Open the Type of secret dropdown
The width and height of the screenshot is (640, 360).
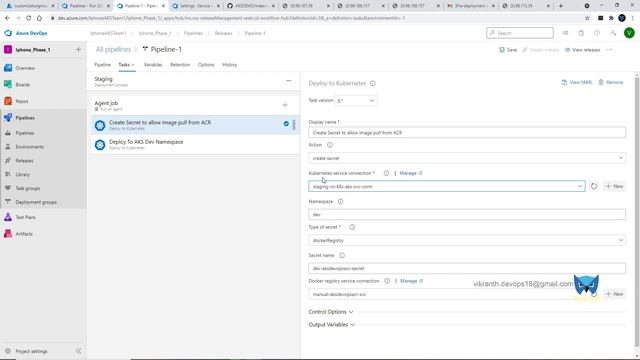(x=467, y=240)
